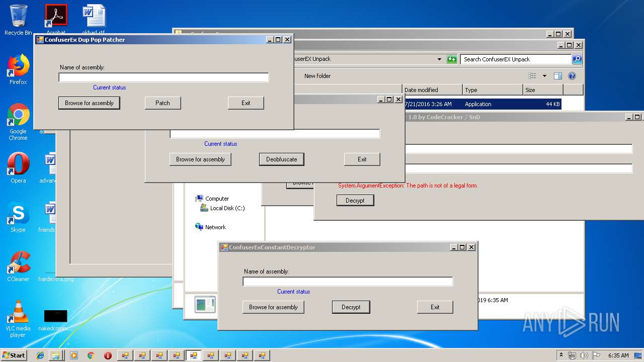Open the media player icon on the taskbar

[x=74, y=355]
